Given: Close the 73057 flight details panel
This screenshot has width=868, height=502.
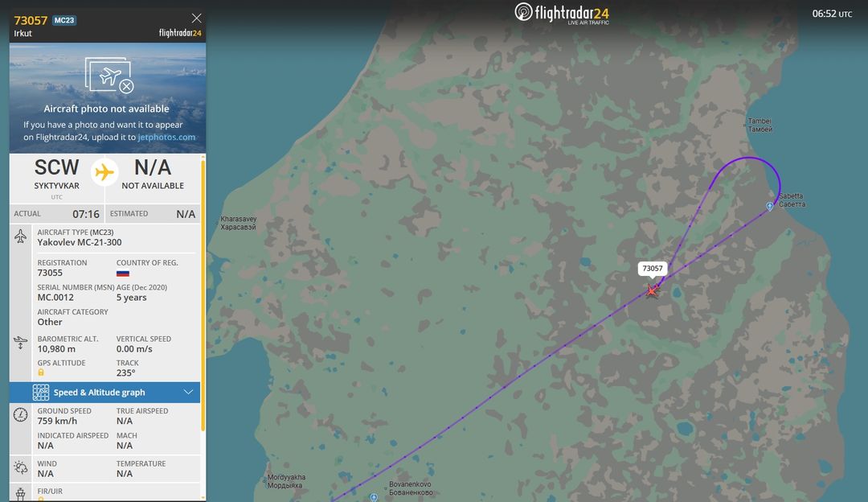Looking at the screenshot, I should (197, 19).
